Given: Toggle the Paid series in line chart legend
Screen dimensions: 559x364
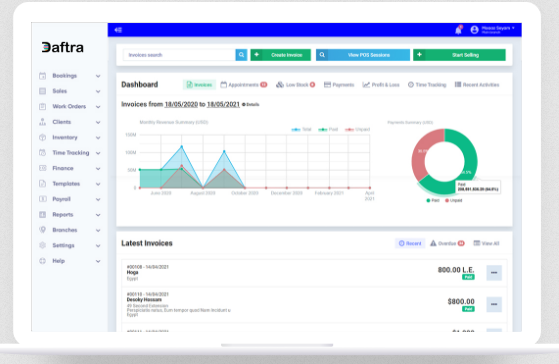Looking at the screenshot, I should pos(328,129).
